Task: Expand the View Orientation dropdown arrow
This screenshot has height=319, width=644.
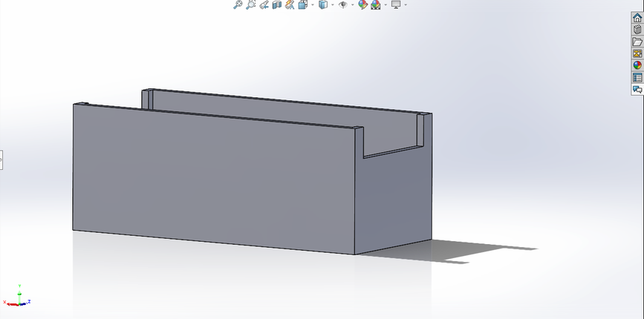Action: [313, 5]
